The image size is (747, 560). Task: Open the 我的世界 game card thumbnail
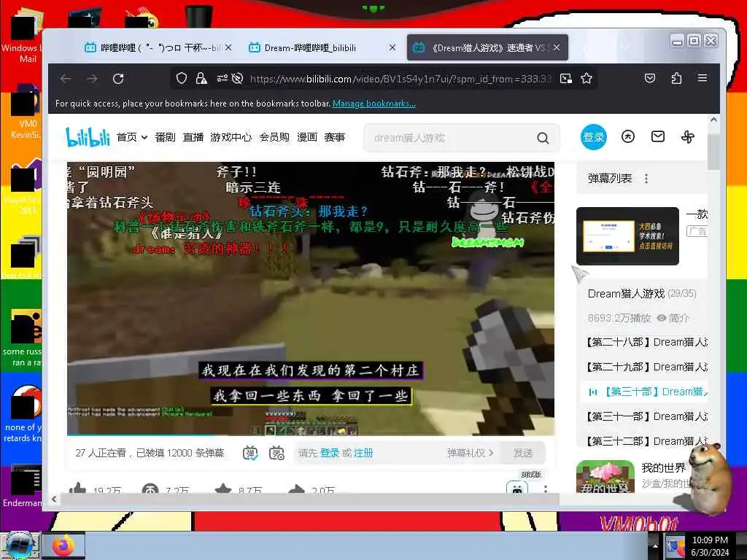coord(605,477)
